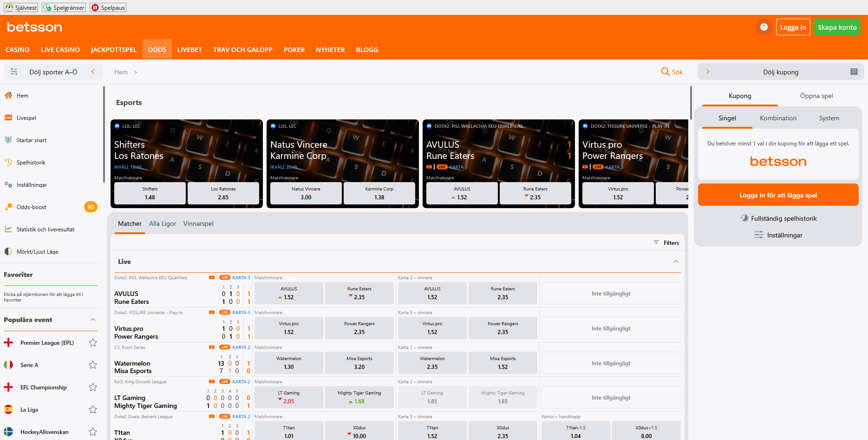The image size is (868, 440).
Task: Open the CASINO menu
Action: [x=18, y=50]
